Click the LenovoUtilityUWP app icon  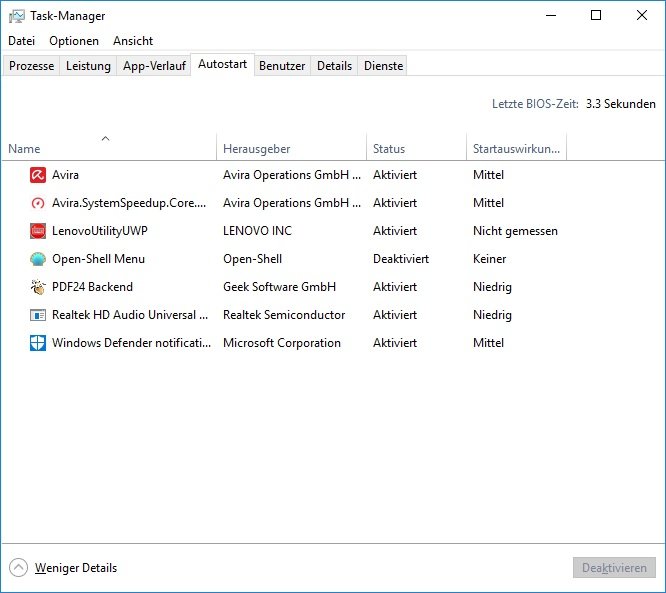[38, 231]
